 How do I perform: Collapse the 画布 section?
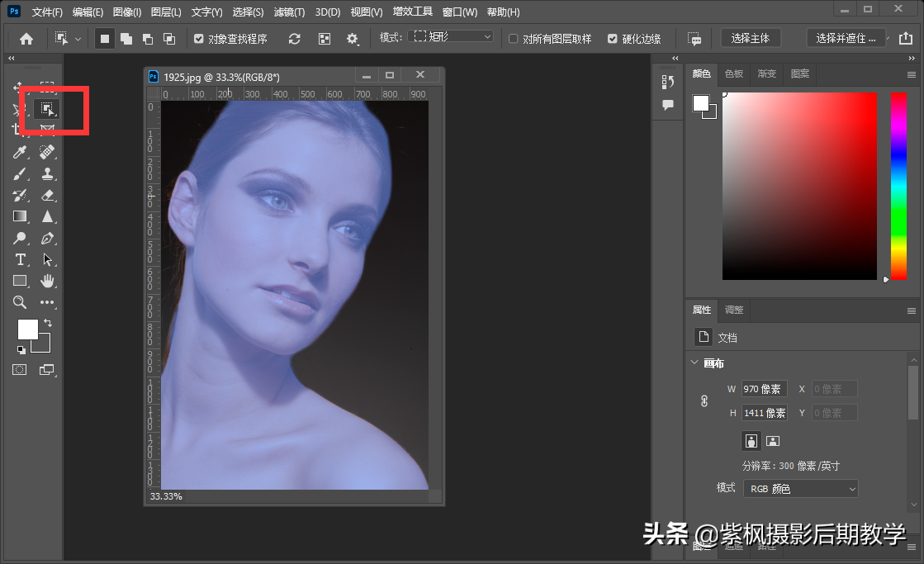[694, 363]
